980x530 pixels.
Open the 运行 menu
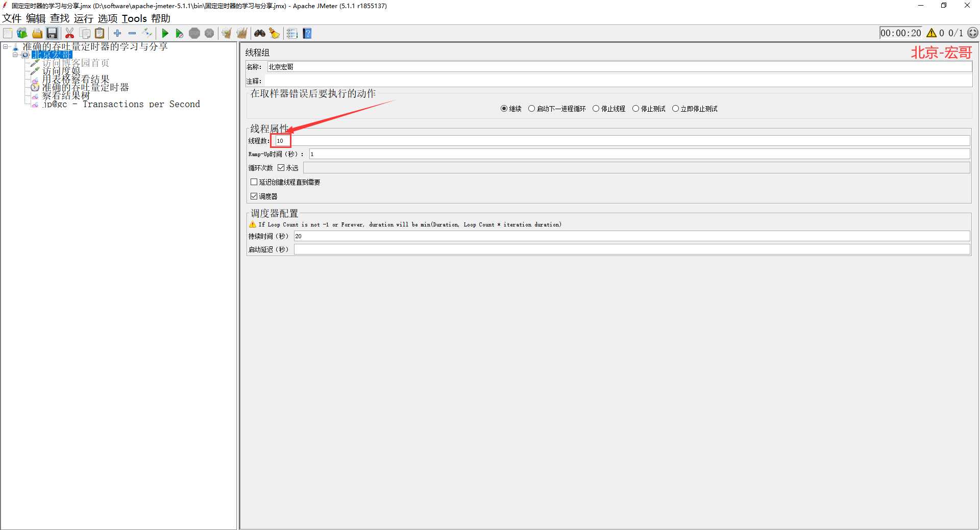(x=84, y=18)
